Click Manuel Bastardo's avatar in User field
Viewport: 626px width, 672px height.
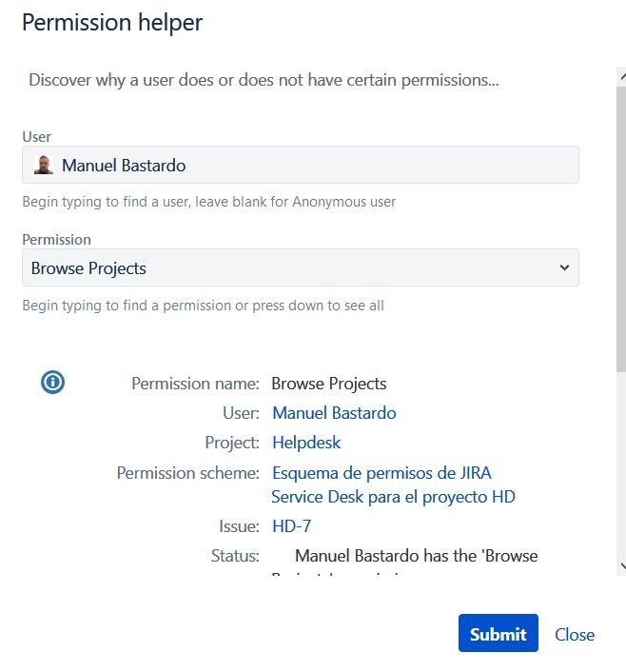[x=44, y=166]
